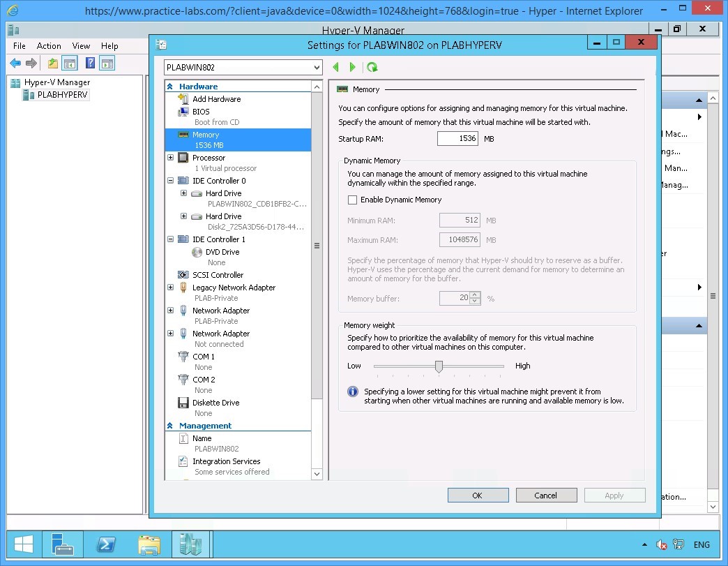Open the COM 1 port settings

coord(203,356)
